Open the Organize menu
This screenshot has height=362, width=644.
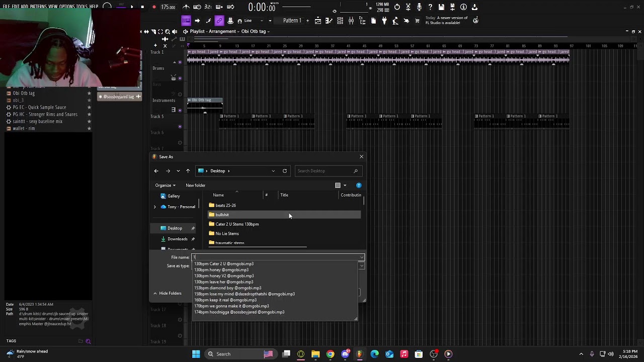[x=165, y=185]
